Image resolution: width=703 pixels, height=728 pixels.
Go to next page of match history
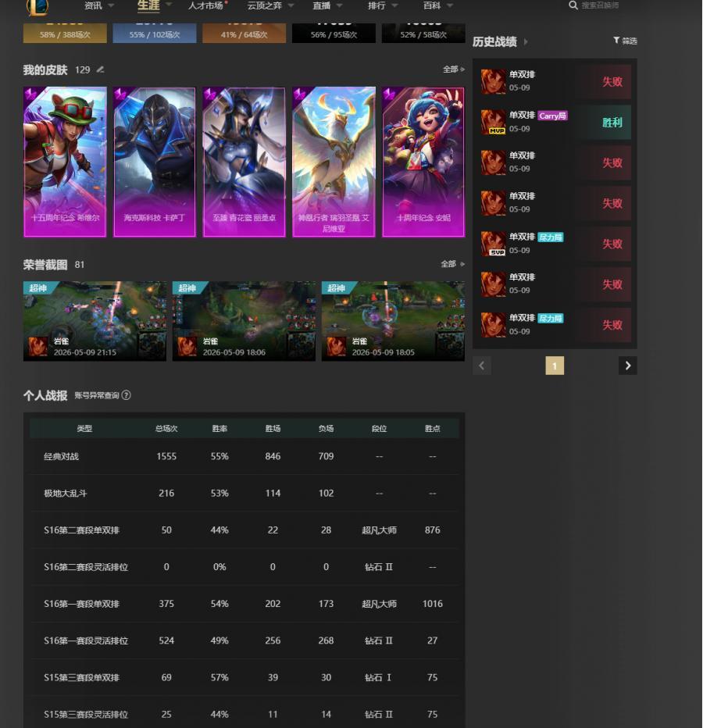628,366
